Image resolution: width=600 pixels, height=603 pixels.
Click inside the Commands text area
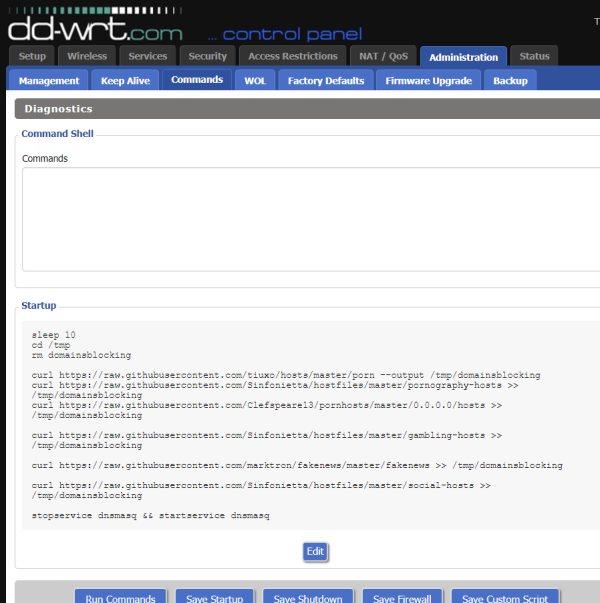311,219
